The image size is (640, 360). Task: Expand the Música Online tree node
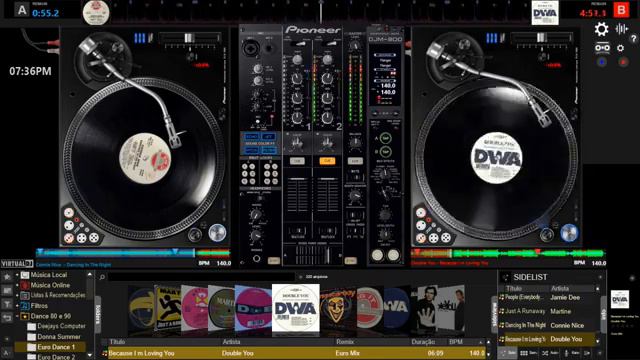click(x=17, y=285)
